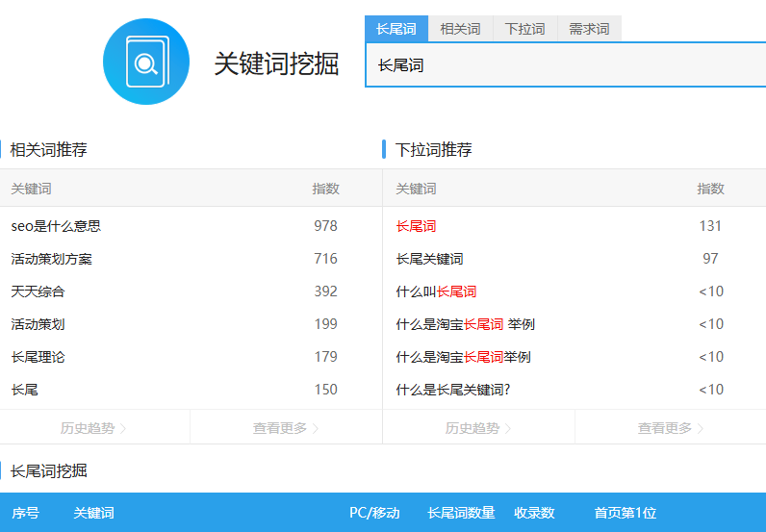Click the '什么叫长尾词' suggestion
This screenshot has height=532, width=766.
tap(436, 291)
